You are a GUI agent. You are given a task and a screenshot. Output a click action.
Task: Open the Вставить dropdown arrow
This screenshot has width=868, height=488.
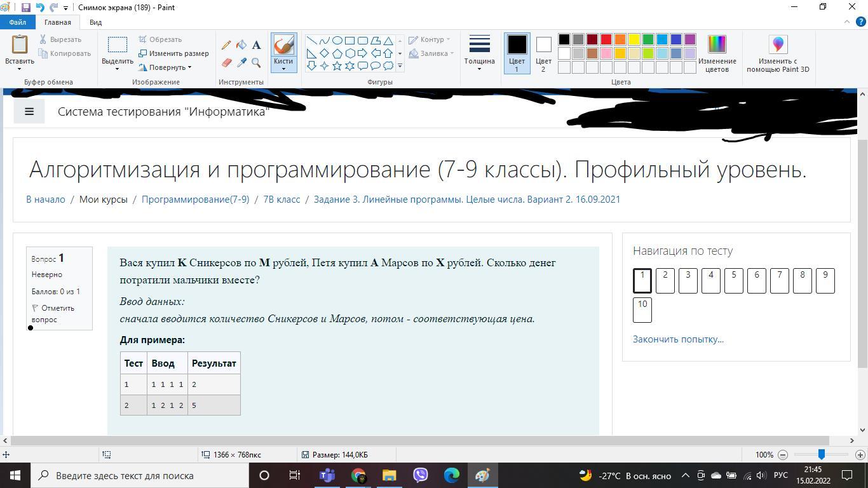point(20,69)
